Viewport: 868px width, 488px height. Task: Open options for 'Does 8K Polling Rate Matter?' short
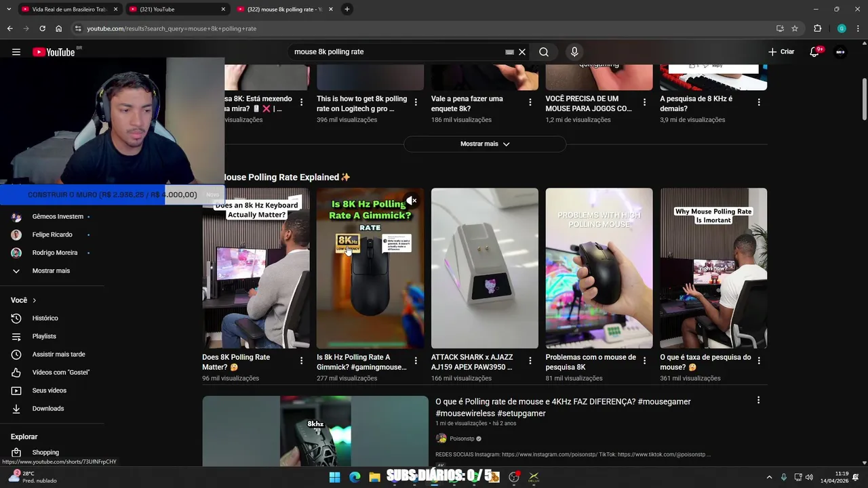pos(302,361)
